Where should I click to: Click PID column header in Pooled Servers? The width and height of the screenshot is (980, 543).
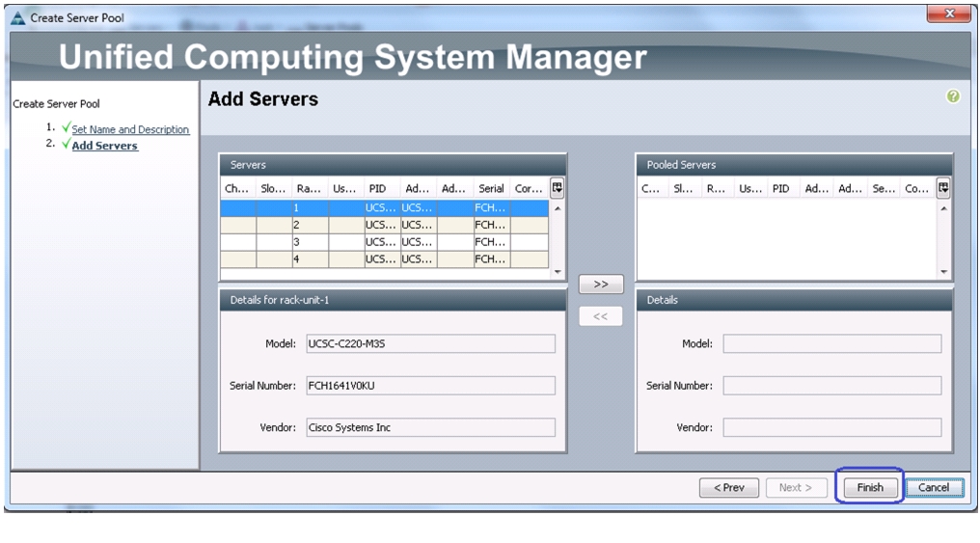[781, 188]
